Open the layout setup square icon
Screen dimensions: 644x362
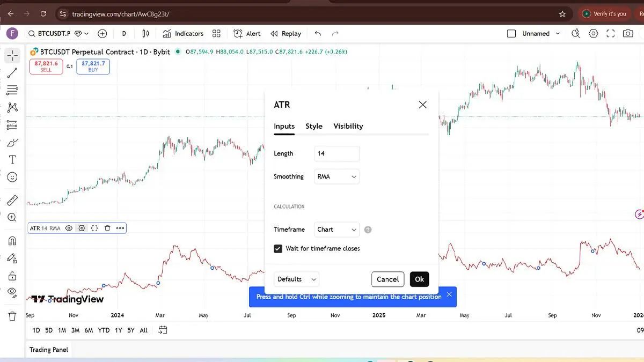[x=511, y=33]
